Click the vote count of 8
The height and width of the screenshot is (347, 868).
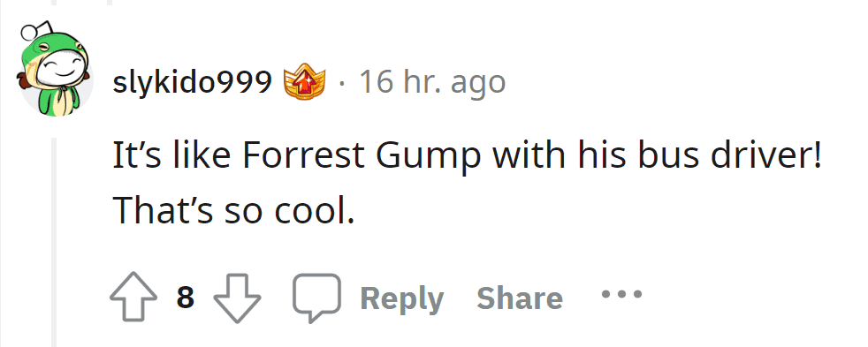click(186, 298)
